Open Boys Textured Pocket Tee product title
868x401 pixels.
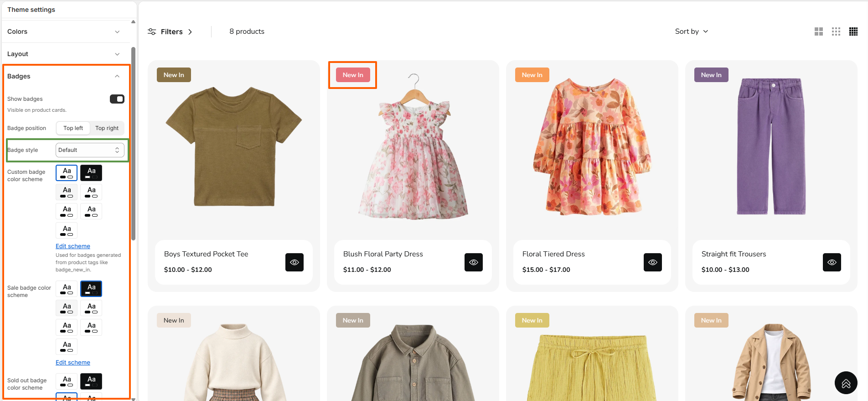coord(206,254)
